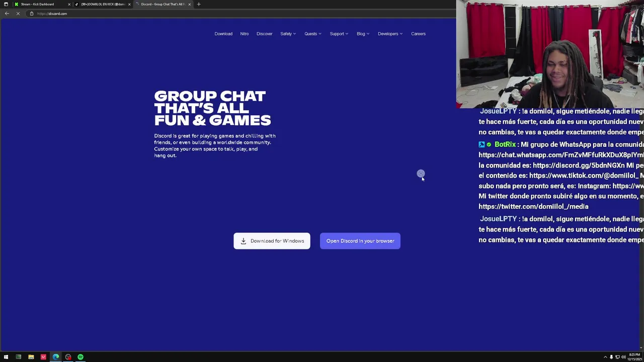
Task: Go back to the previous page
Action: point(7,14)
